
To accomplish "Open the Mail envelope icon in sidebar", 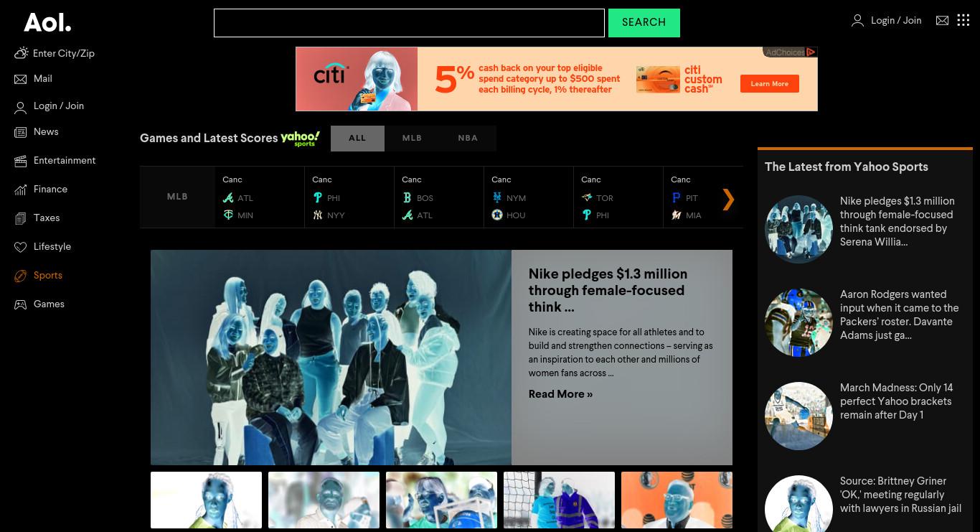I will pyautogui.click(x=21, y=79).
